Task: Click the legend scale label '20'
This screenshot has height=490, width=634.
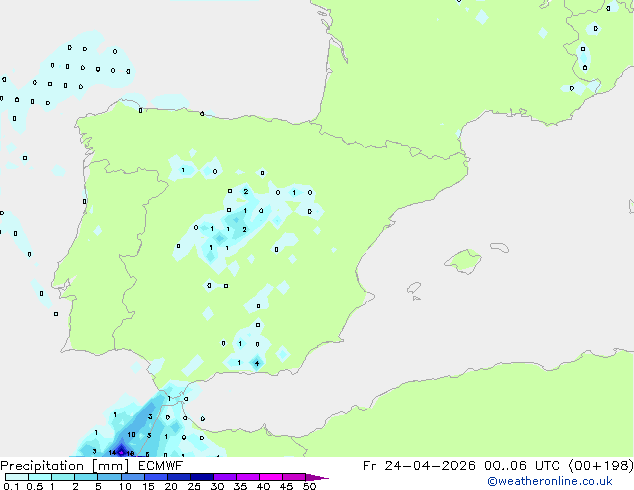Action: click(x=171, y=486)
